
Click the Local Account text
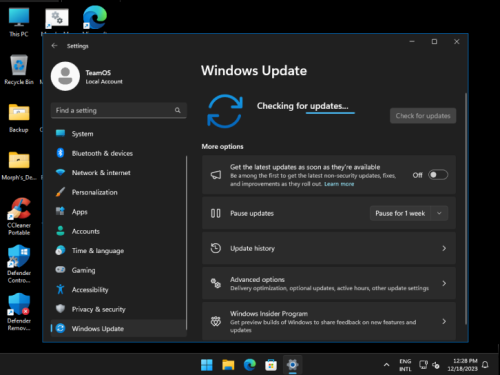point(104,82)
